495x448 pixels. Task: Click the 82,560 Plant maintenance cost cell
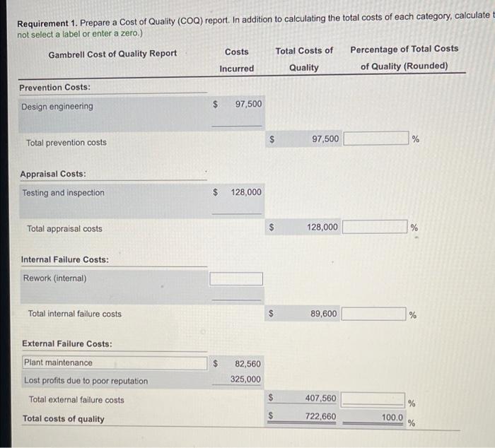tap(238, 364)
